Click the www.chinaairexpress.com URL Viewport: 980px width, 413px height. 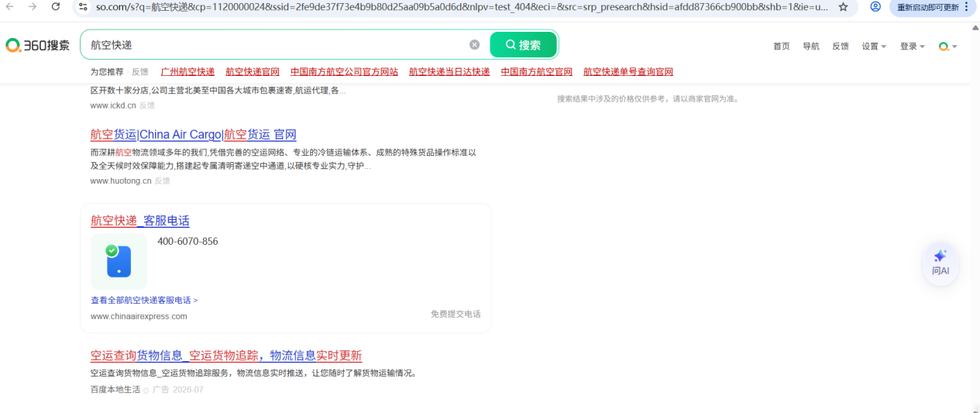pos(139,316)
